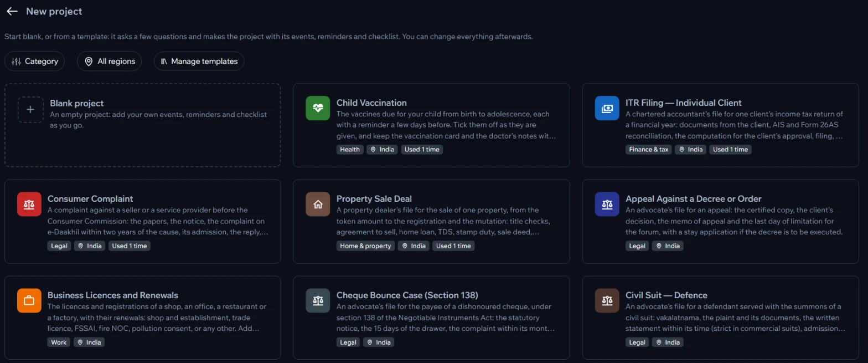
Task: Select the ITR Filing — Individual Client title
Action: pos(684,103)
